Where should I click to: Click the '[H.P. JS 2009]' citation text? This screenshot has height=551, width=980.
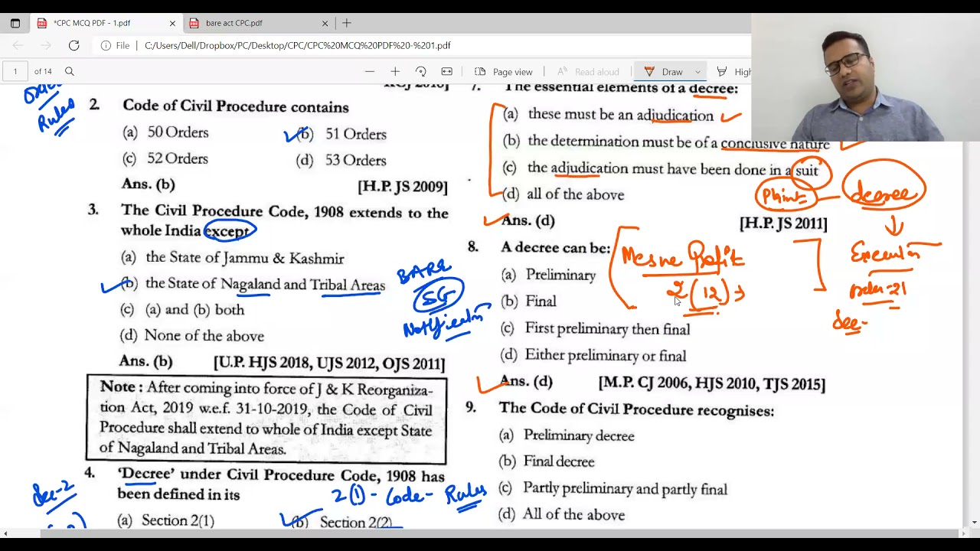tap(403, 186)
